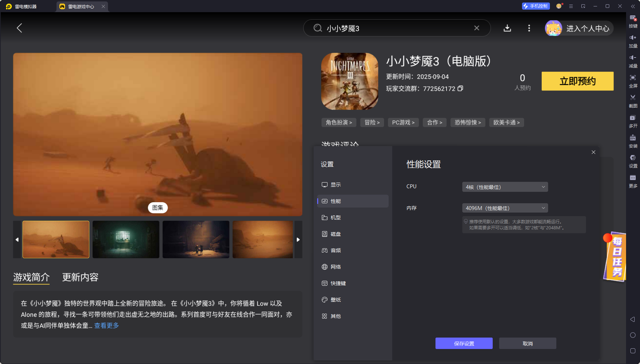Click the 查看更多 link
Screen dimensions: 640x364
click(107, 325)
